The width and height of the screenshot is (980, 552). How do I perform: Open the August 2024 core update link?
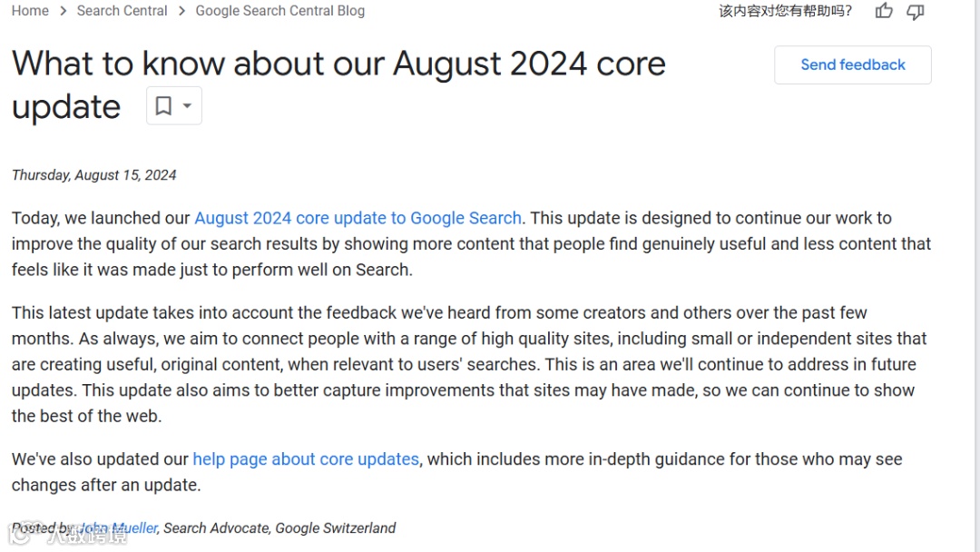click(x=358, y=218)
